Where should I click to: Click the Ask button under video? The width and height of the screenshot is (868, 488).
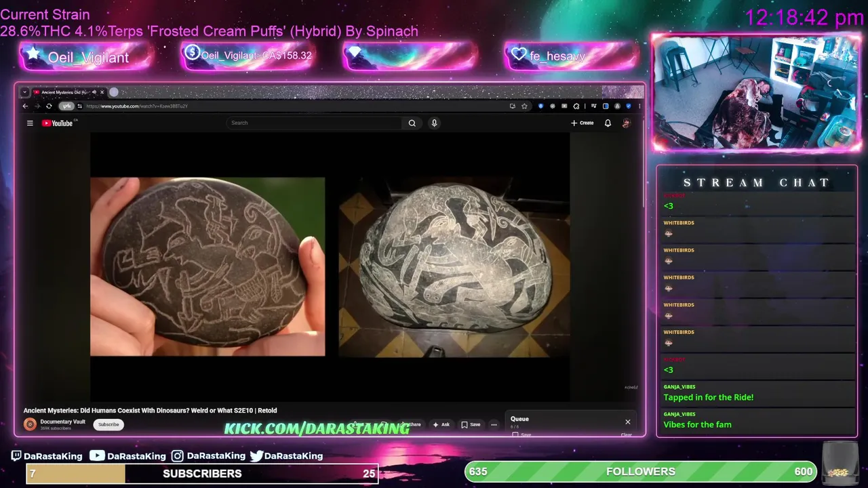point(441,424)
